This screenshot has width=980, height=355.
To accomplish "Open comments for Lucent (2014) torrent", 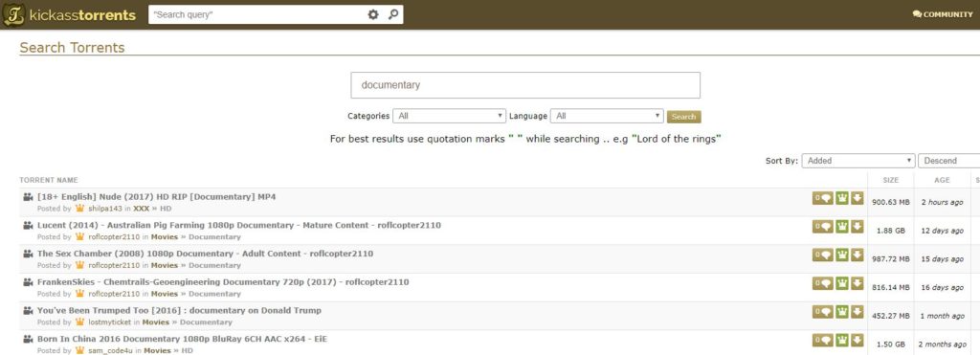I will pos(822,226).
